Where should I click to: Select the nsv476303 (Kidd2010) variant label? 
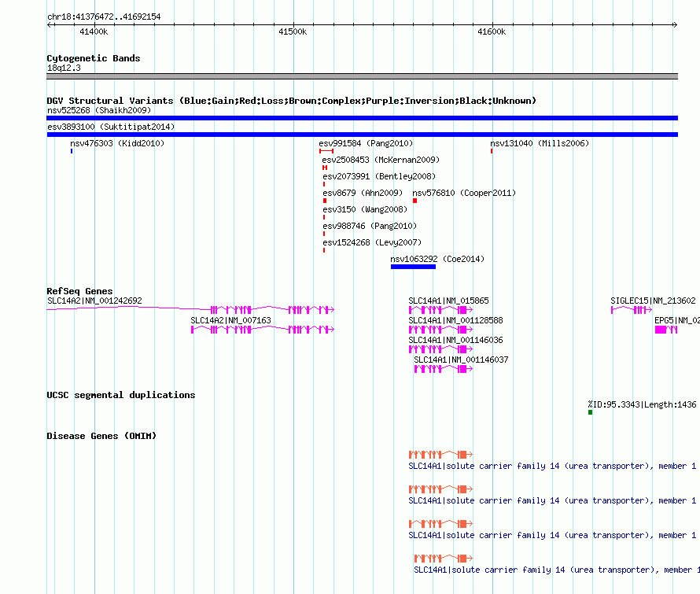[117, 143]
